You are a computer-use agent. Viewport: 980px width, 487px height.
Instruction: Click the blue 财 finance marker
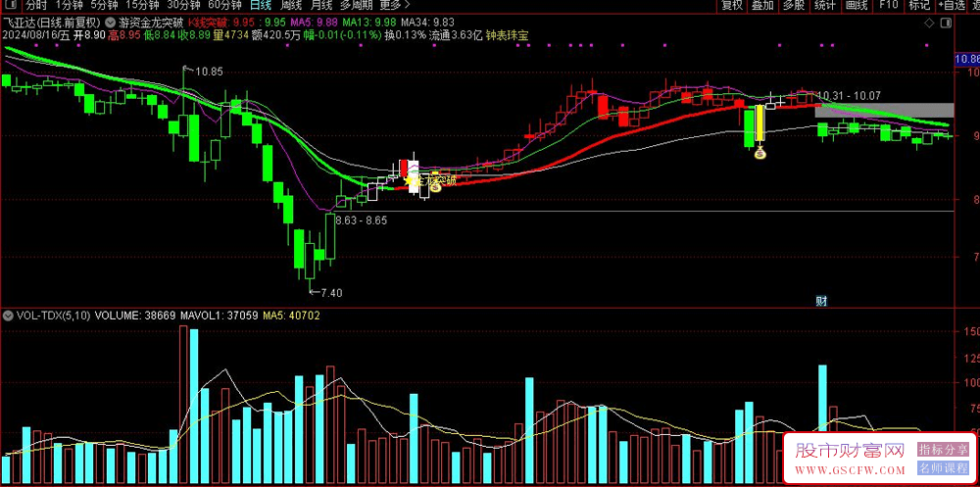(822, 301)
